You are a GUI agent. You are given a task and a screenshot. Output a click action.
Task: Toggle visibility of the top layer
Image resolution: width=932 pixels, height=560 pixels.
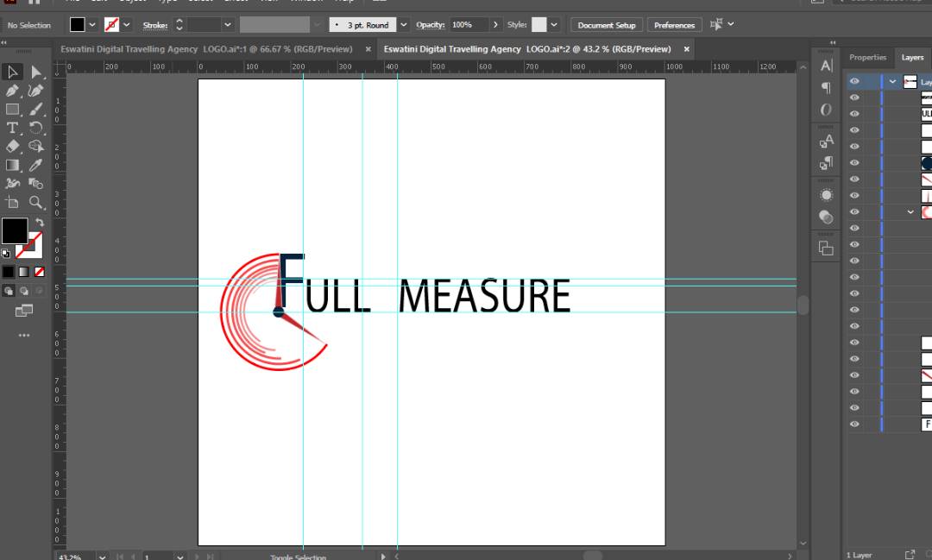coord(854,82)
